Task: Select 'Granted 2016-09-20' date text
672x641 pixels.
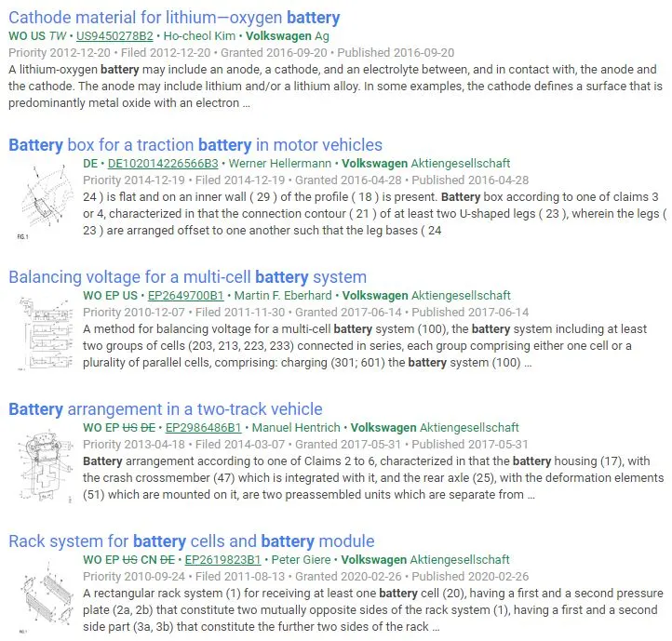Action: pos(274,53)
